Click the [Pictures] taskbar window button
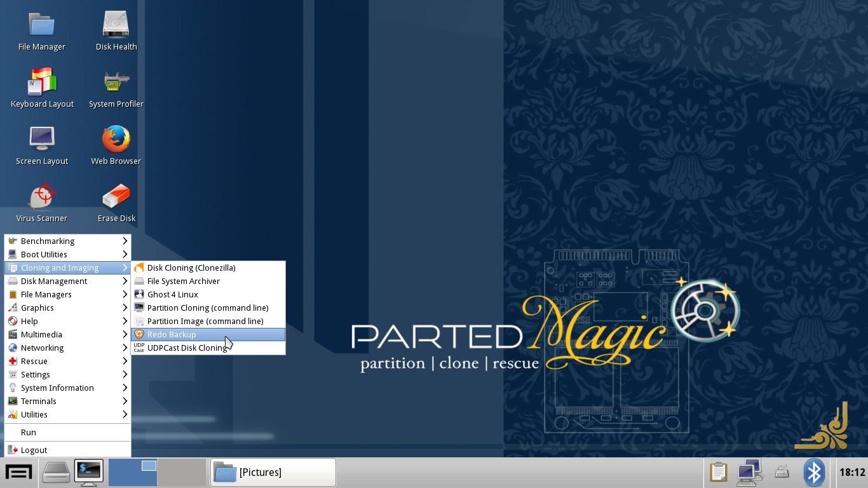868x488 pixels. tap(273, 472)
